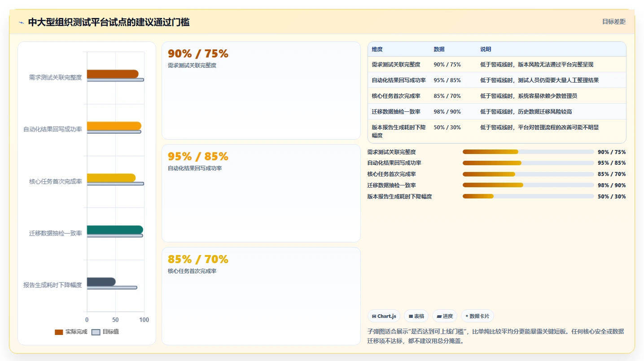Click the yellow 核心任务首次完成率 actual bar in chart
644x361 pixels.
tap(111, 178)
